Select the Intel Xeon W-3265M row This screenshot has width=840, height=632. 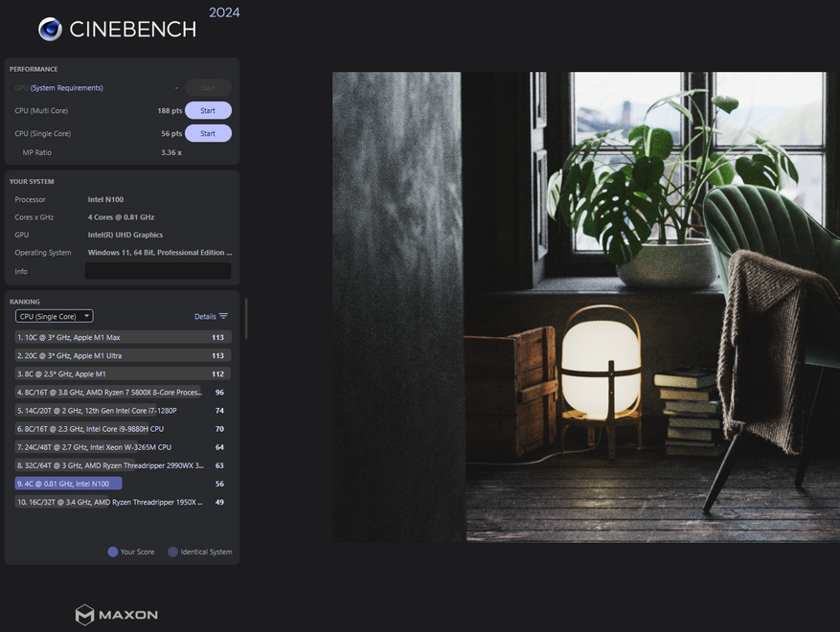tap(124, 447)
